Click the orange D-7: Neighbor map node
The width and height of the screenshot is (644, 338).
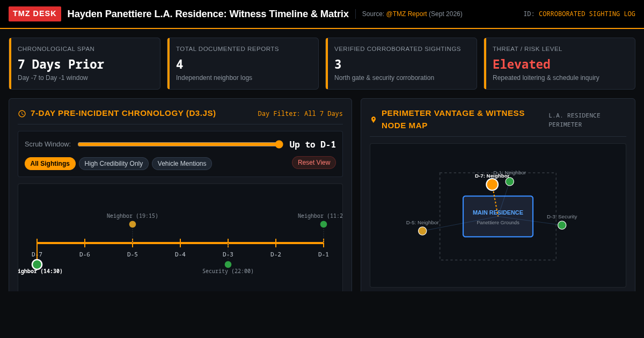tap(492, 185)
